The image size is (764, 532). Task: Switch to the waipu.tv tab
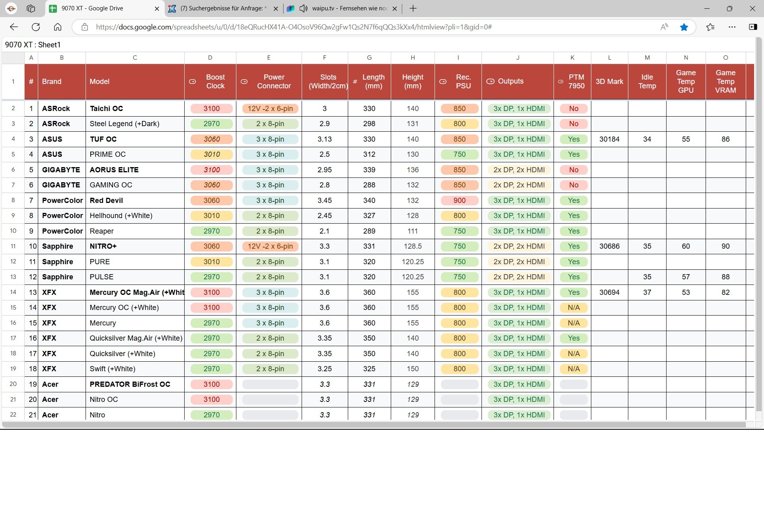349,8
